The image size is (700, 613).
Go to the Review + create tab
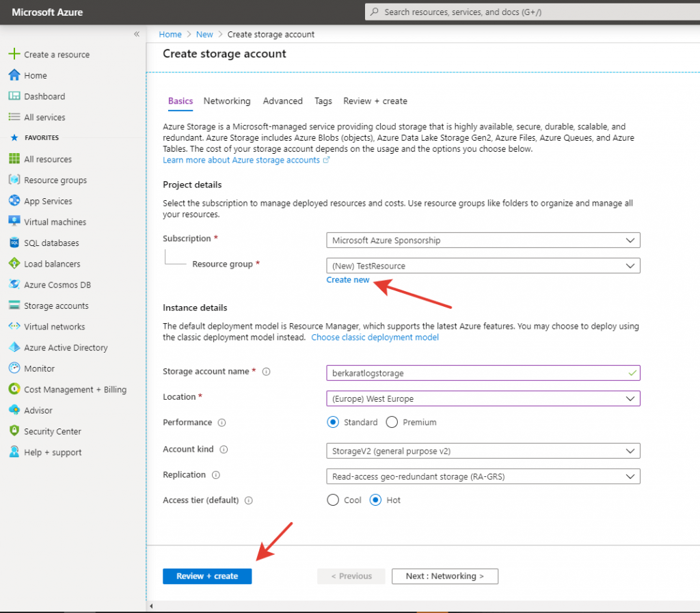click(x=375, y=101)
